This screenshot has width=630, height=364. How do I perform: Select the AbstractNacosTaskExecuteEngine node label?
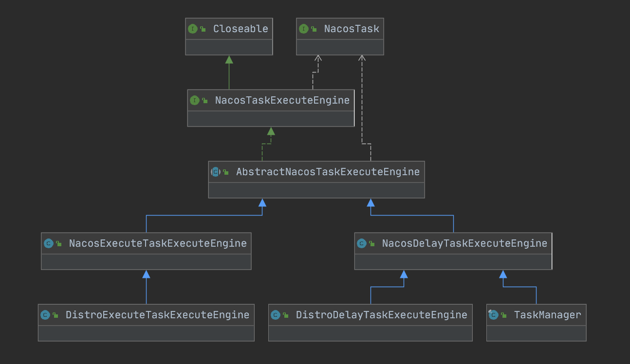click(328, 172)
